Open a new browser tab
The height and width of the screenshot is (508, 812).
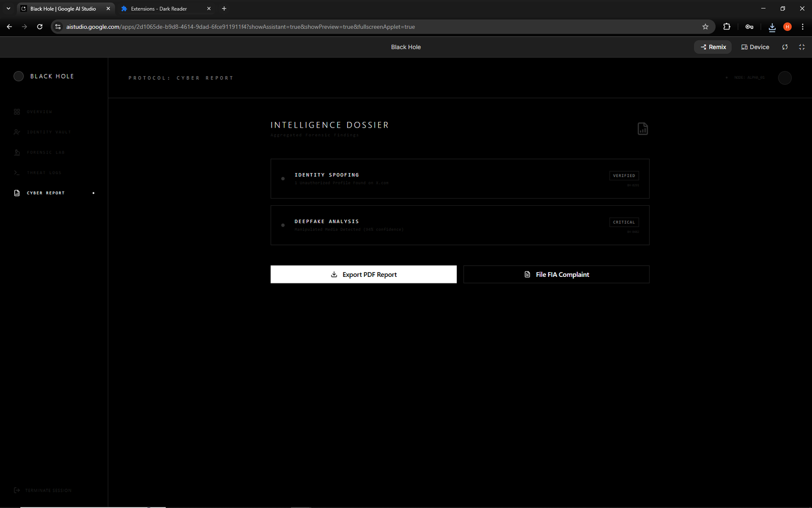(224, 9)
